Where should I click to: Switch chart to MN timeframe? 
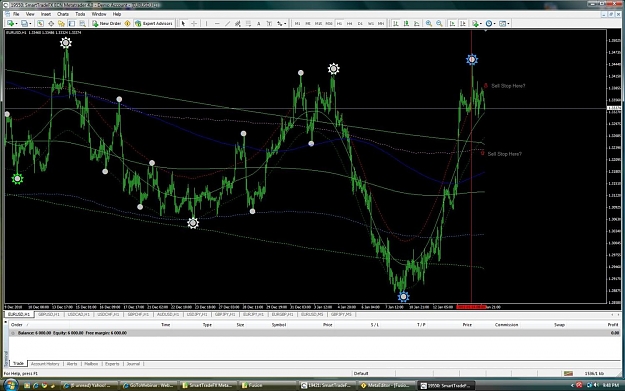pos(381,24)
